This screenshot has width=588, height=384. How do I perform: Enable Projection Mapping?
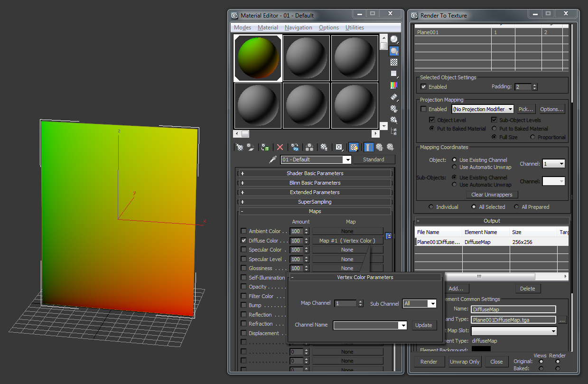click(423, 109)
